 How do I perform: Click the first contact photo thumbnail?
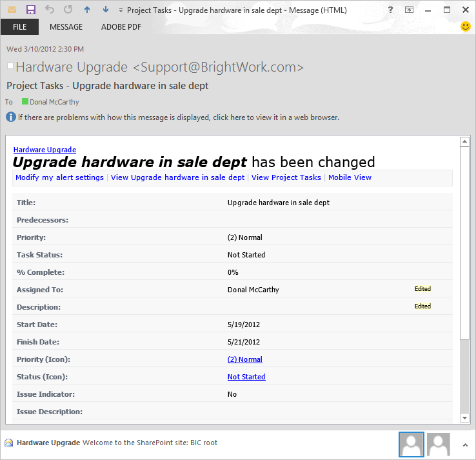click(412, 443)
